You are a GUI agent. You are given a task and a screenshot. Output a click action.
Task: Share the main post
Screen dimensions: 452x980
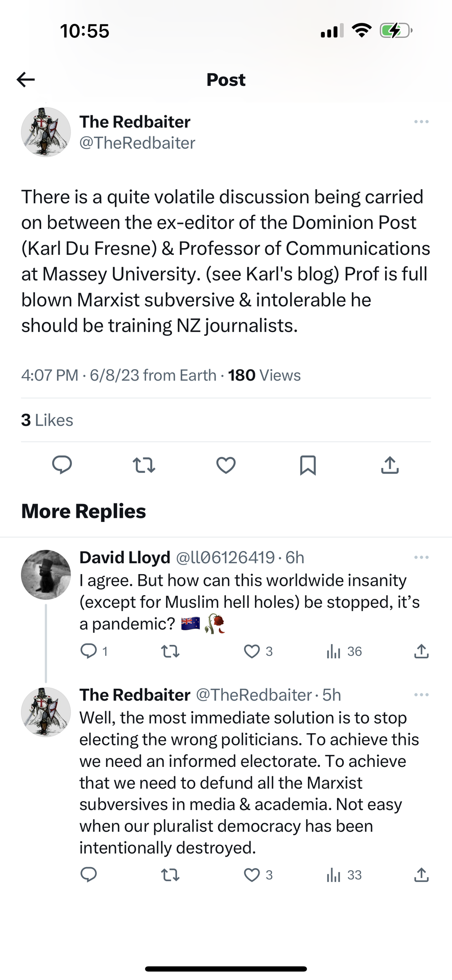(390, 465)
